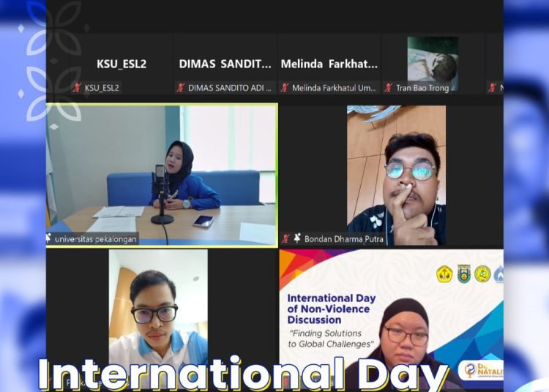549x392 pixels.
Task: Click the small 'KSU_ESL2' name label
Action: tap(102, 88)
